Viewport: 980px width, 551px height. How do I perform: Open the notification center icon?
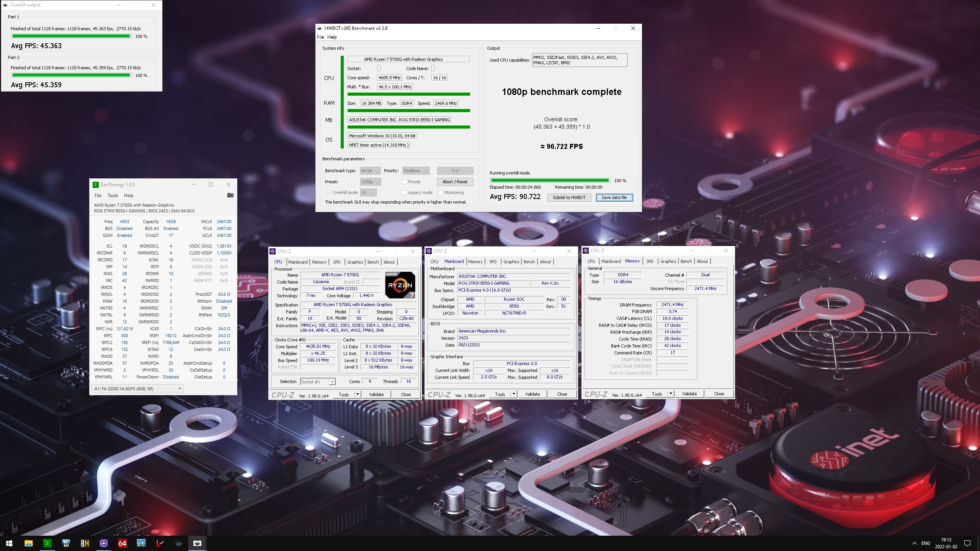click(967, 543)
